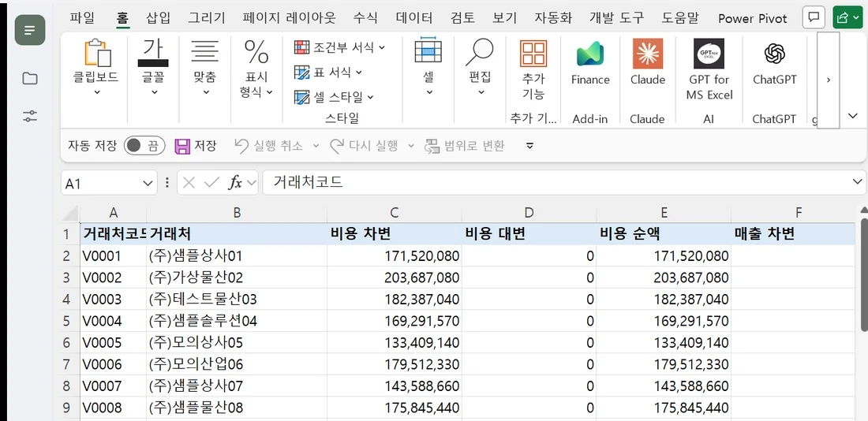The image size is (868, 421).
Task: Switch to the Data (데이터) tab
Action: (414, 18)
